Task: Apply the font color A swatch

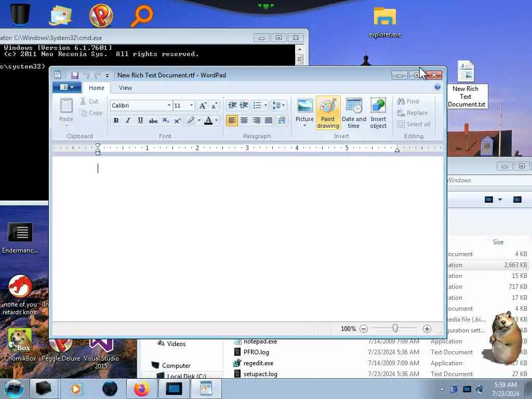Action: click(x=208, y=121)
